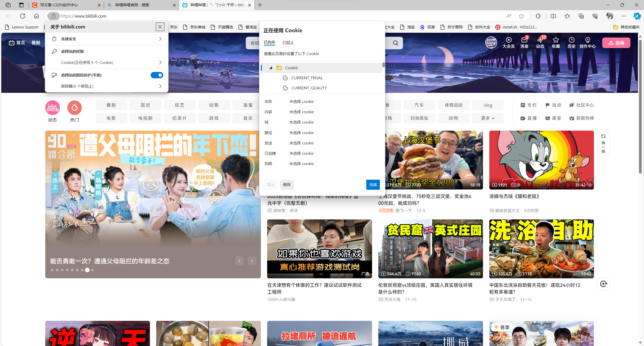Add page to favorites with star icon
Image resolution: width=644 pixels, height=346 pixels.
(x=521, y=16)
